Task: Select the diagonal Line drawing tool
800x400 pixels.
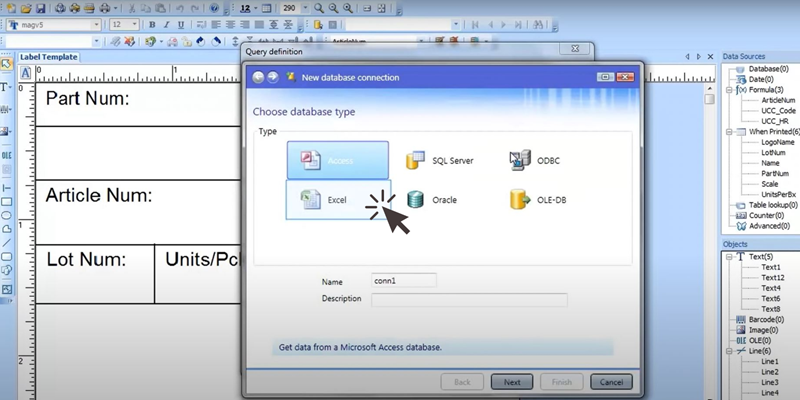Action: point(7,243)
